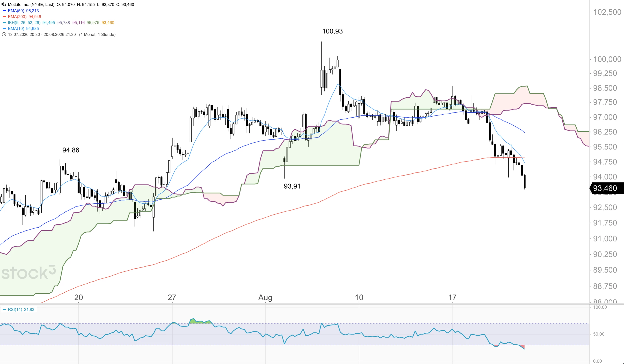Click the open value O: 94,070
This screenshot has height=364, width=624.
(x=66, y=4)
